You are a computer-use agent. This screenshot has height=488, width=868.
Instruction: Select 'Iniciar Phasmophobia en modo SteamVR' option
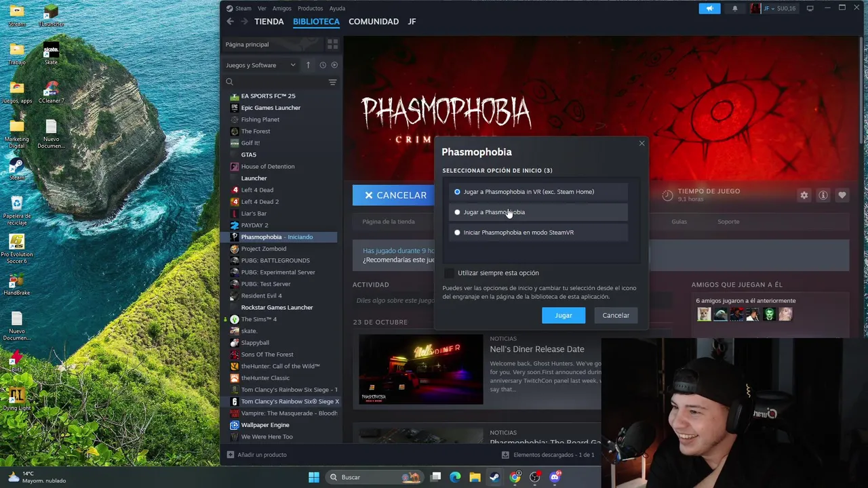pos(537,232)
